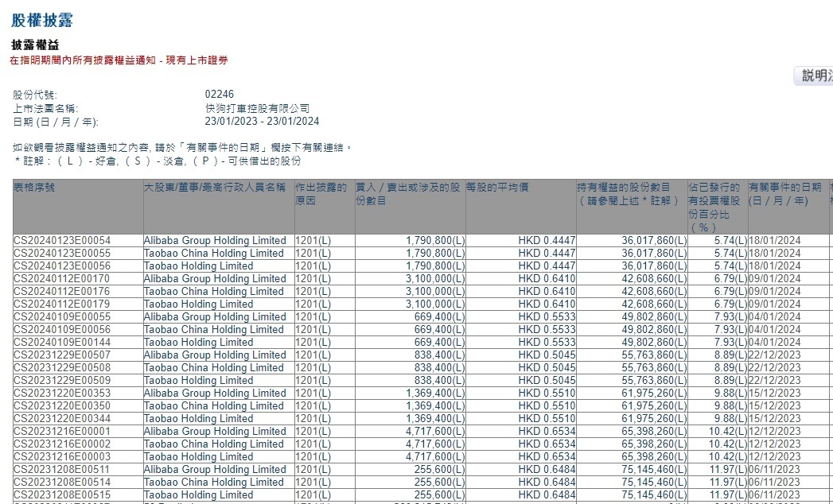Click 1,790,800(L) shares in row CS20240123E00055
The height and width of the screenshot is (504, 833).
[435, 254]
